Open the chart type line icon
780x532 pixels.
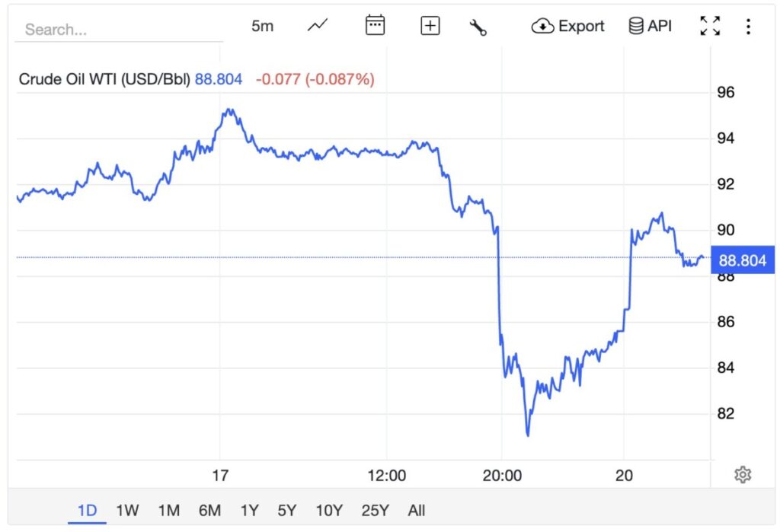tap(318, 26)
